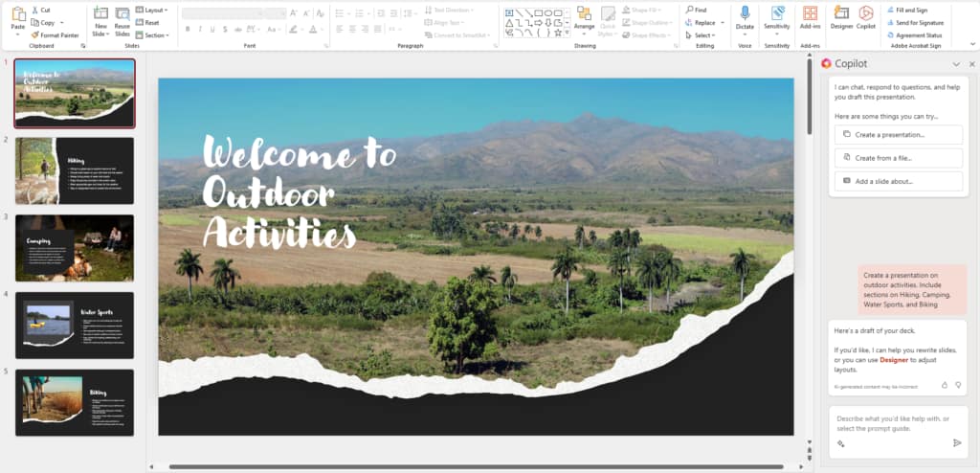The width and height of the screenshot is (980, 473).
Task: Click the horizontal scrollbar below slide
Action: tap(475, 466)
